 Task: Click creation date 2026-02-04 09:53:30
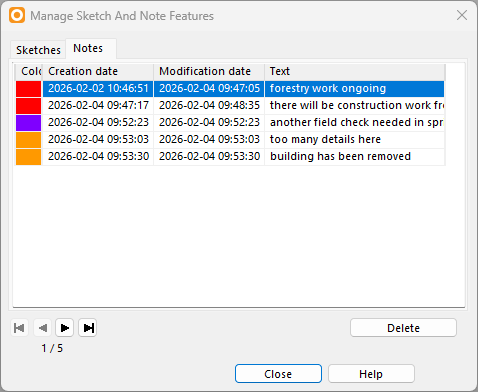point(98,157)
